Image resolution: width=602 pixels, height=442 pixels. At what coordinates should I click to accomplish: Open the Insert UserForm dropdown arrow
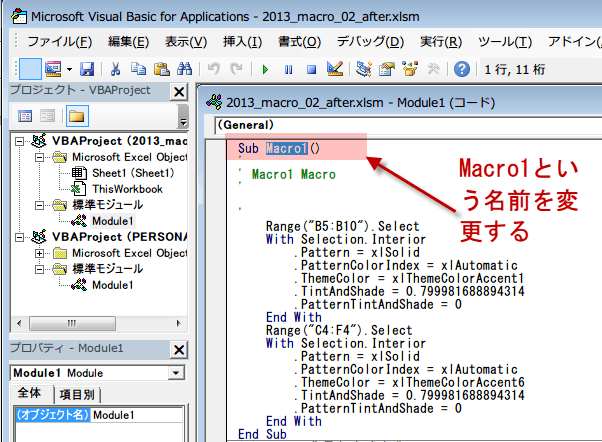coord(69,70)
